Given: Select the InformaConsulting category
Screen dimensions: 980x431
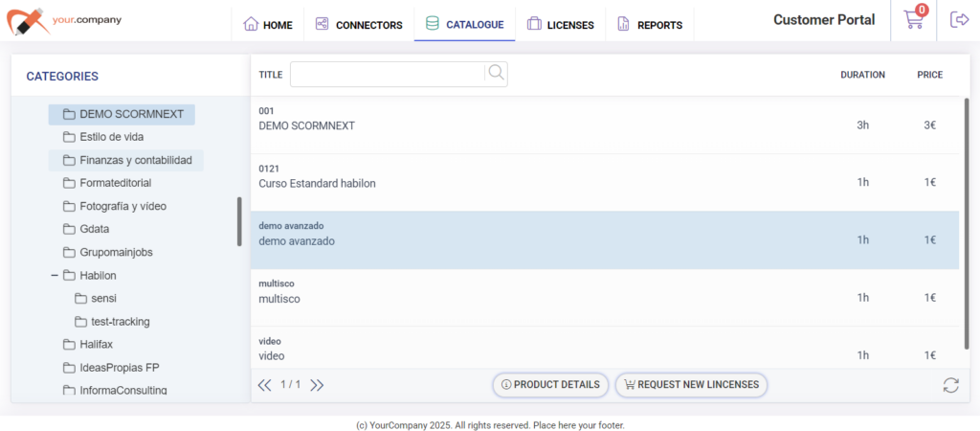Looking at the screenshot, I should point(123,390).
